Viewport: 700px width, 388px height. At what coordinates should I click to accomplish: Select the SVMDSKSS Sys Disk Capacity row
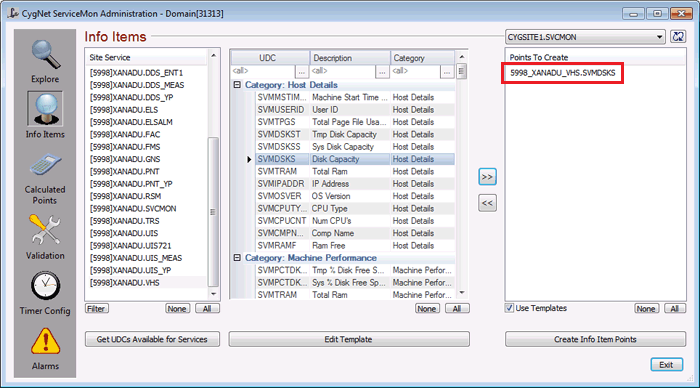355,147
